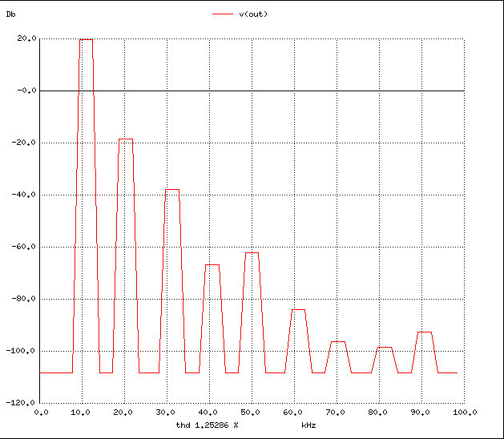The height and width of the screenshot is (439, 504).
Task: Click the Db axis unit label
Action: pos(10,14)
